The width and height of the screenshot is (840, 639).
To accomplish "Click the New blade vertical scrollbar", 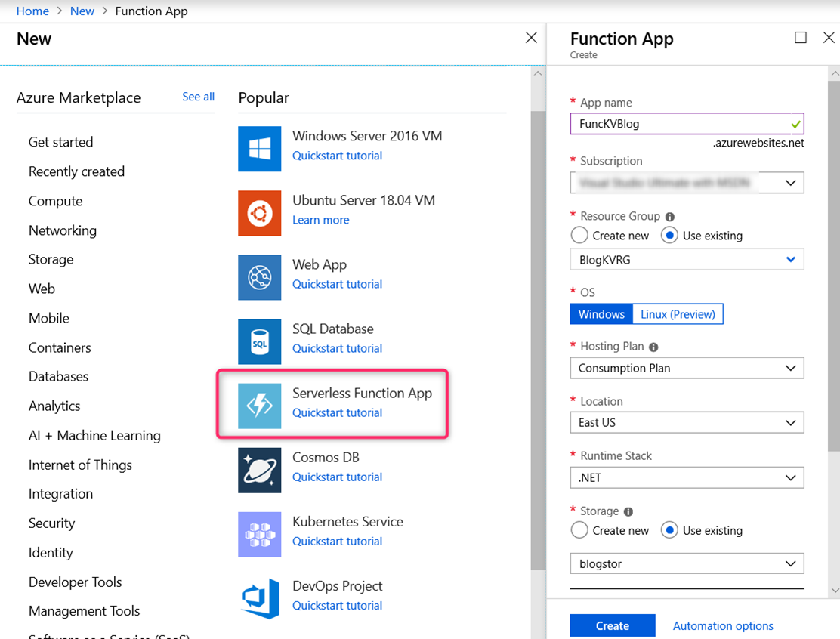I will point(538,340).
